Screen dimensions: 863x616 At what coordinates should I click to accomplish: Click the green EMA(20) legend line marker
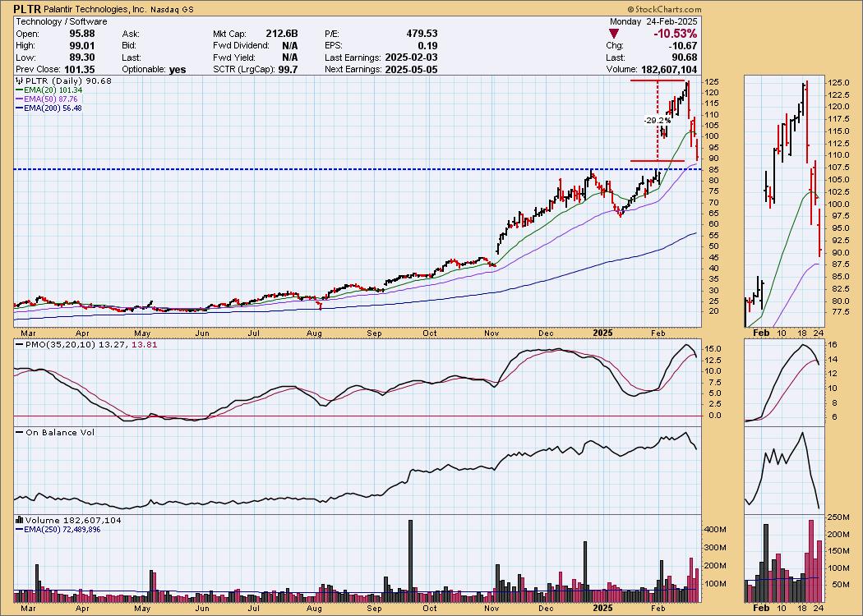pyautogui.click(x=19, y=90)
